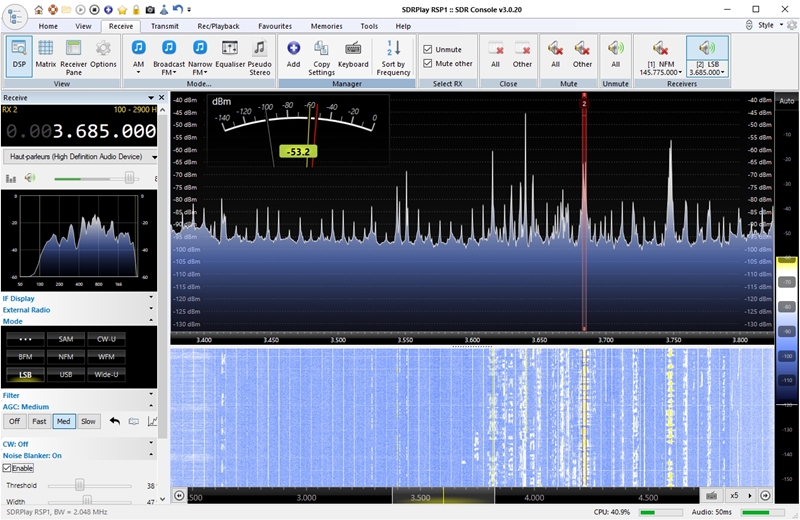
Task: Open the Memories tab
Action: (327, 26)
